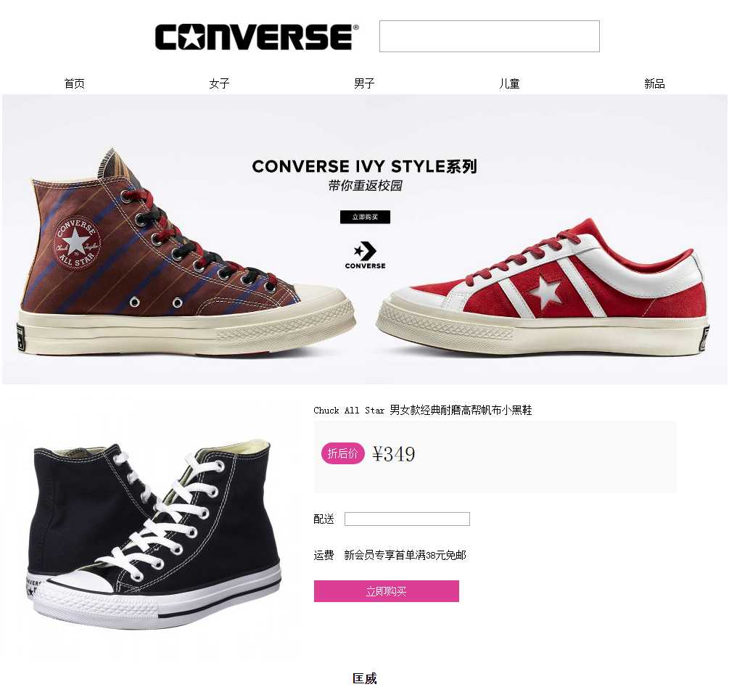Click the Converse logo in header
The height and width of the screenshot is (700, 729).
pyautogui.click(x=257, y=37)
